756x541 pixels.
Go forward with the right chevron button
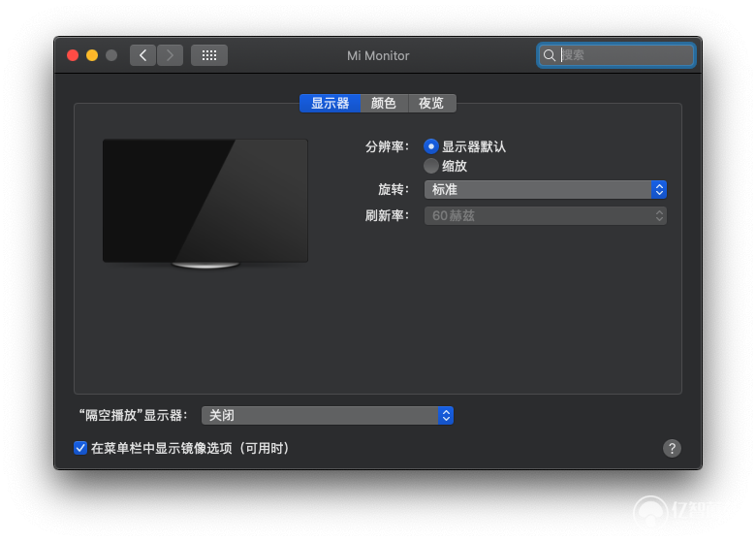170,55
